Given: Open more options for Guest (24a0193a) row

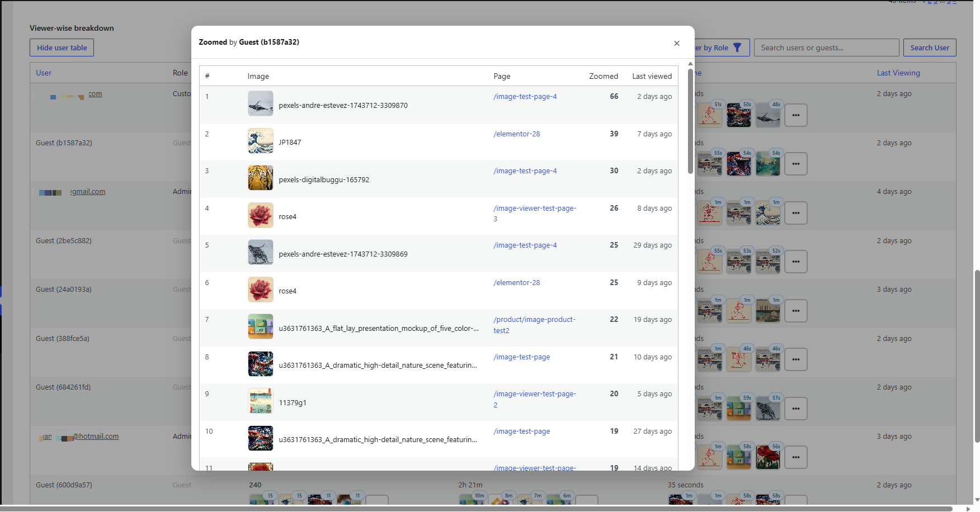Looking at the screenshot, I should tap(796, 311).
